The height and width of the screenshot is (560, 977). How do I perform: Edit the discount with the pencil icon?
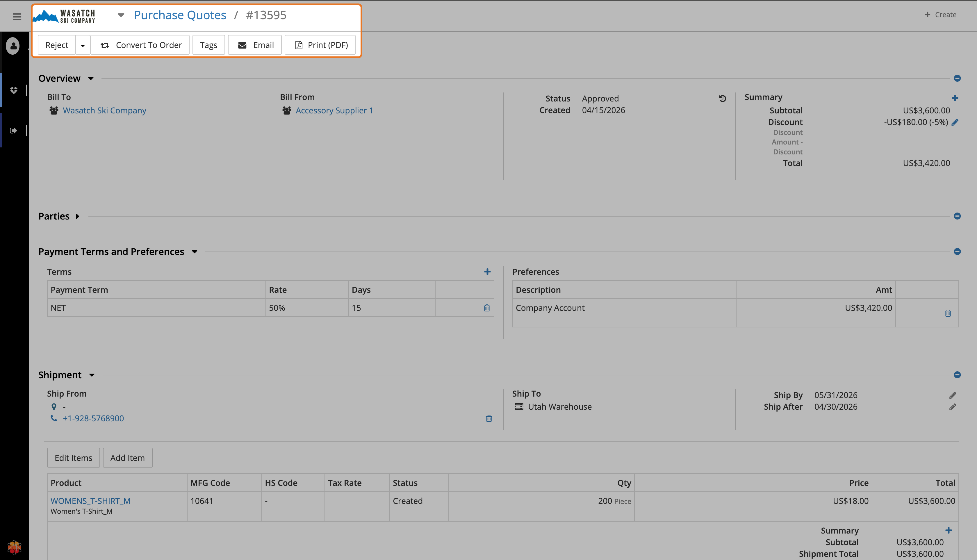pyautogui.click(x=955, y=122)
